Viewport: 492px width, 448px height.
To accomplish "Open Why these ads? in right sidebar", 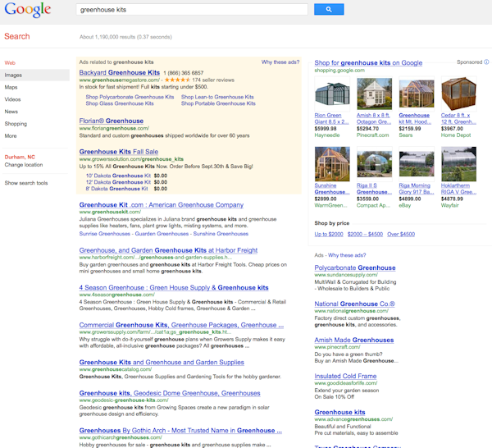I will click(347, 255).
